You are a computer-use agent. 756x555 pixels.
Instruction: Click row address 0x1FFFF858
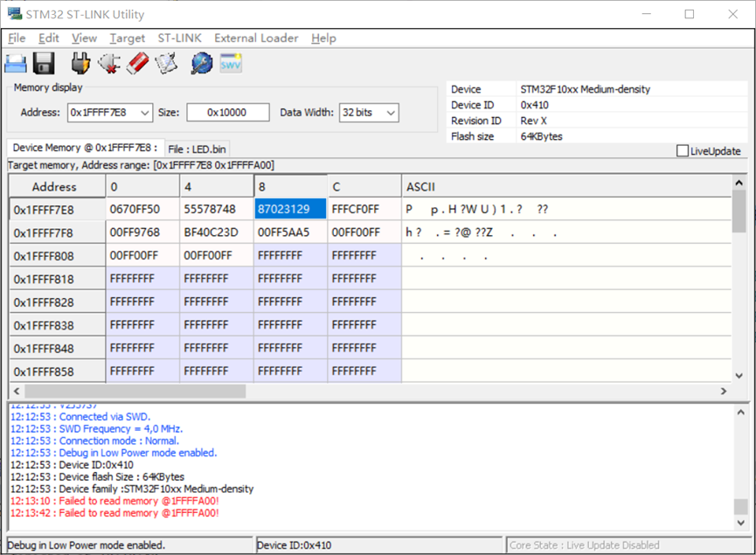coord(58,371)
